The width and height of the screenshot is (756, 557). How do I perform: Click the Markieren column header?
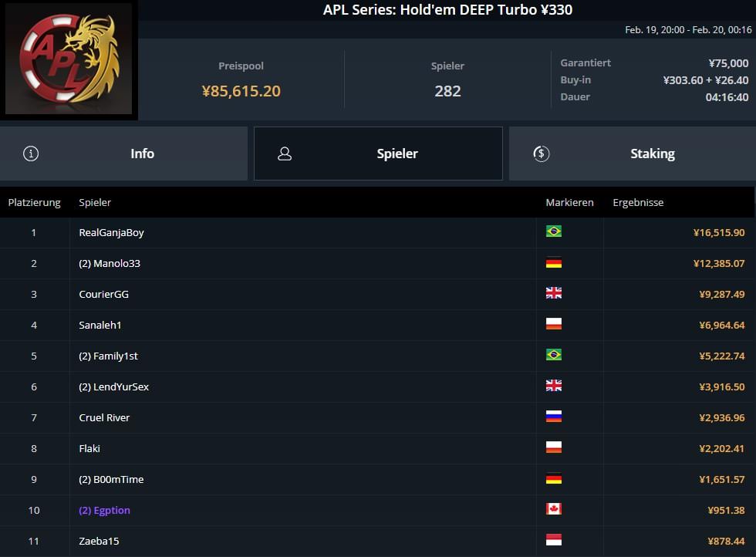(569, 202)
